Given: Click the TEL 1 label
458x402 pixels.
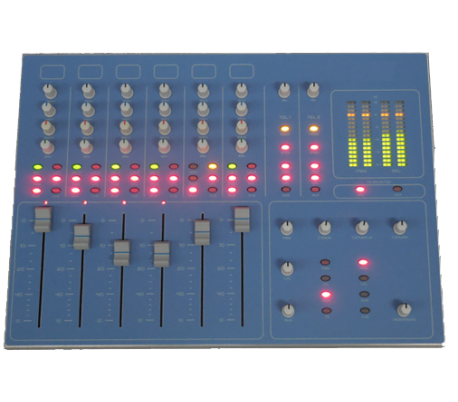Looking at the screenshot, I should tap(285, 118).
